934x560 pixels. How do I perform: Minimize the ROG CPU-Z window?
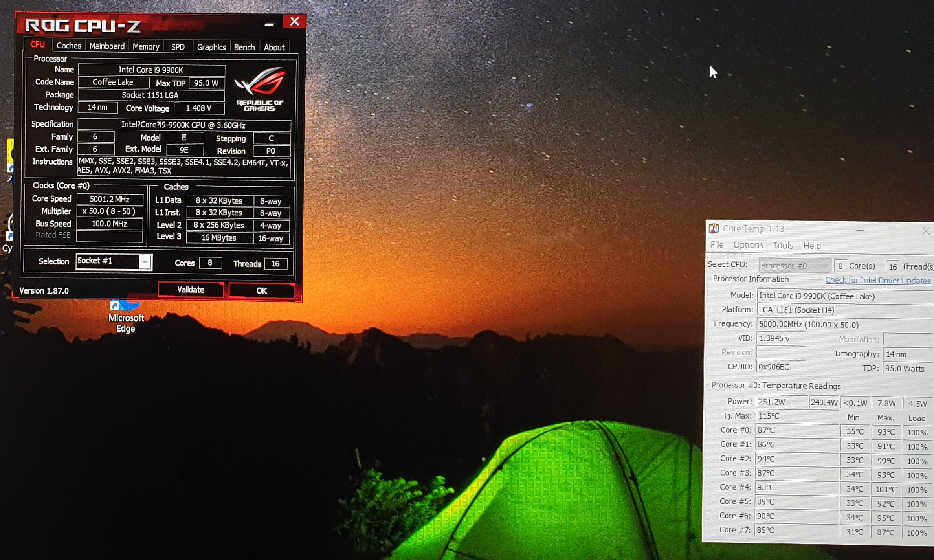[269, 24]
